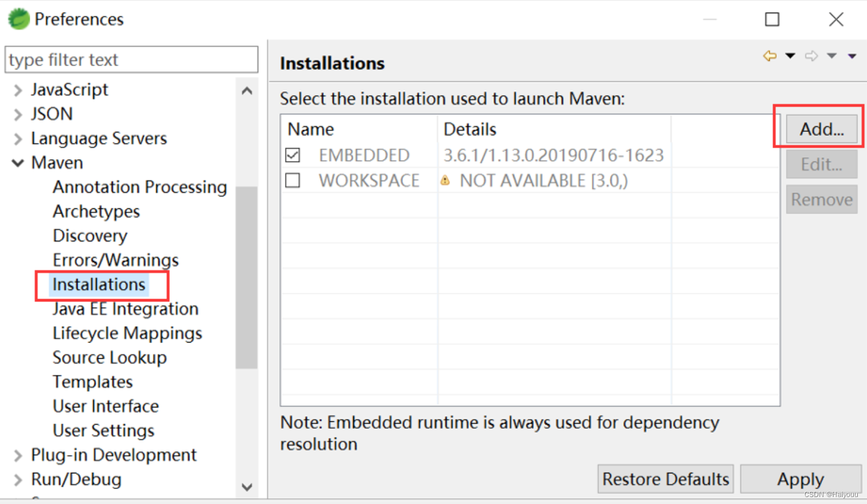This screenshot has height=504, width=867.
Task: Select the User Settings preference page
Action: click(103, 431)
